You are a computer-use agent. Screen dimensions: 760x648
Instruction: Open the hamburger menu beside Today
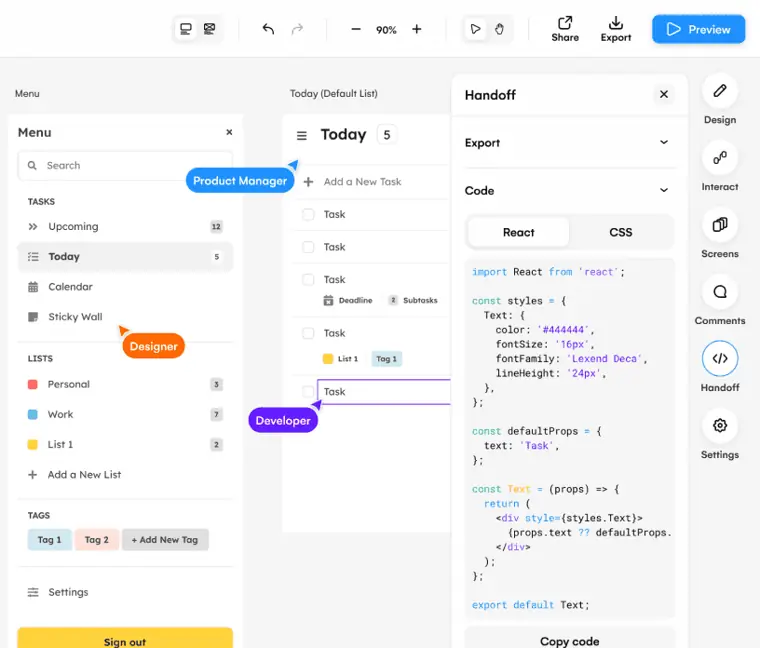301,135
